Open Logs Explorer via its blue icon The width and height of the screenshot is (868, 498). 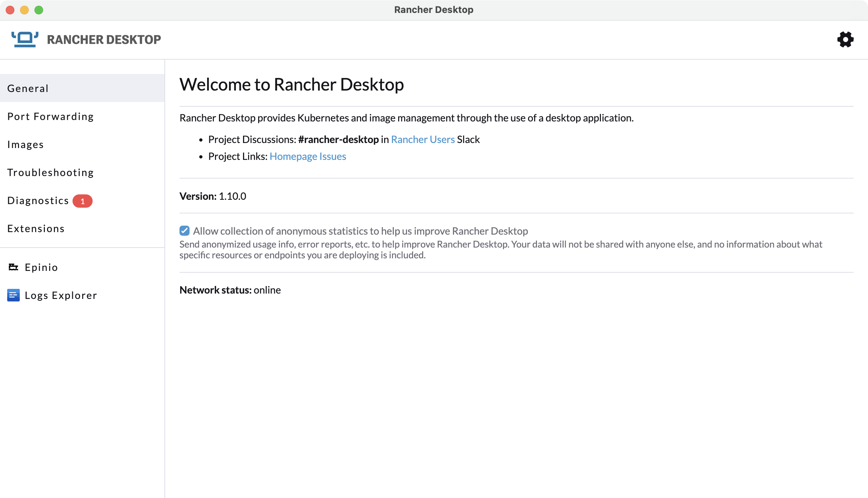(13, 295)
